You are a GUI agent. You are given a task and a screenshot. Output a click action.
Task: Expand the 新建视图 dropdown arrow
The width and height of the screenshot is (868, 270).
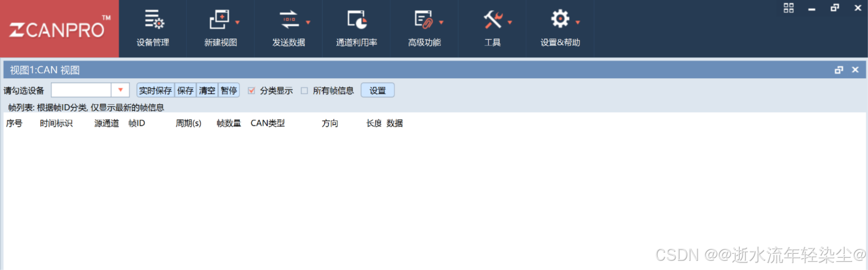click(237, 22)
